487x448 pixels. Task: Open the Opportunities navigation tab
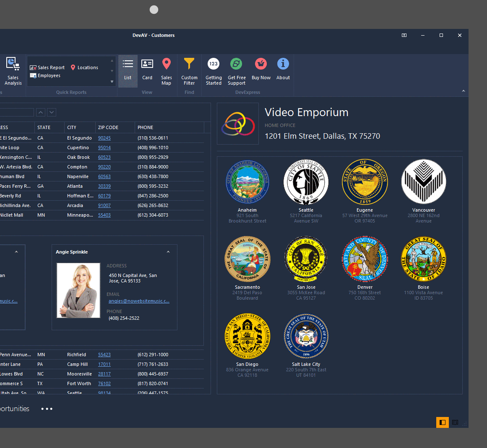click(15, 409)
